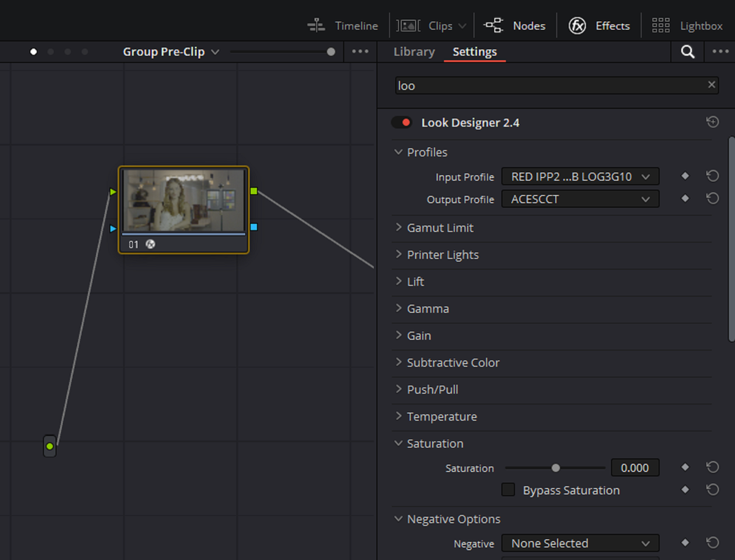Reset the Look Designer 2.4 effect

713,122
